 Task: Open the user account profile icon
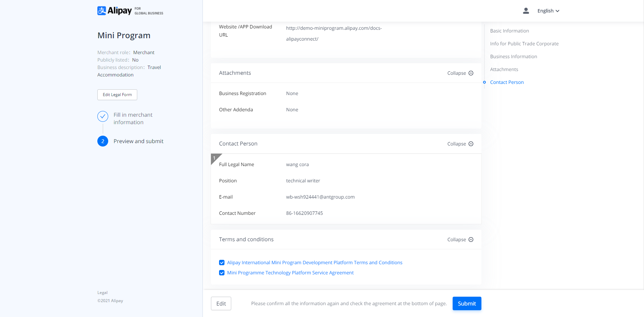click(526, 11)
